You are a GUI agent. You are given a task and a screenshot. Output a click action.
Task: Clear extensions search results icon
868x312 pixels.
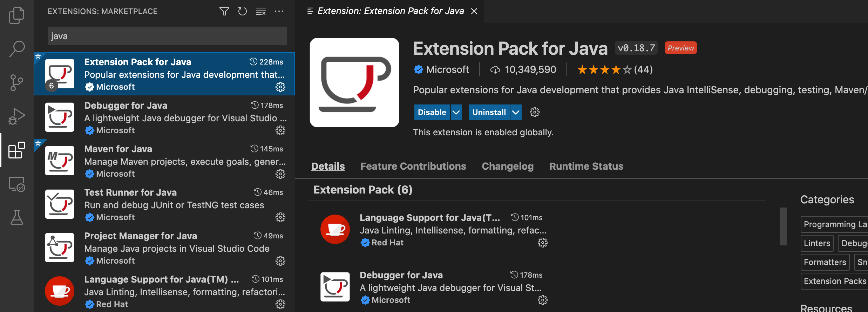point(261,11)
